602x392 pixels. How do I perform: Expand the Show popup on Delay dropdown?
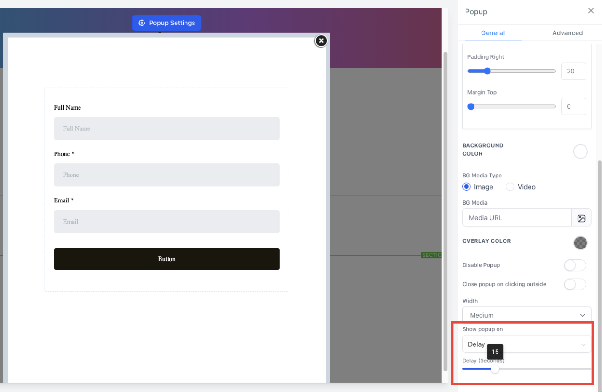[x=527, y=344]
